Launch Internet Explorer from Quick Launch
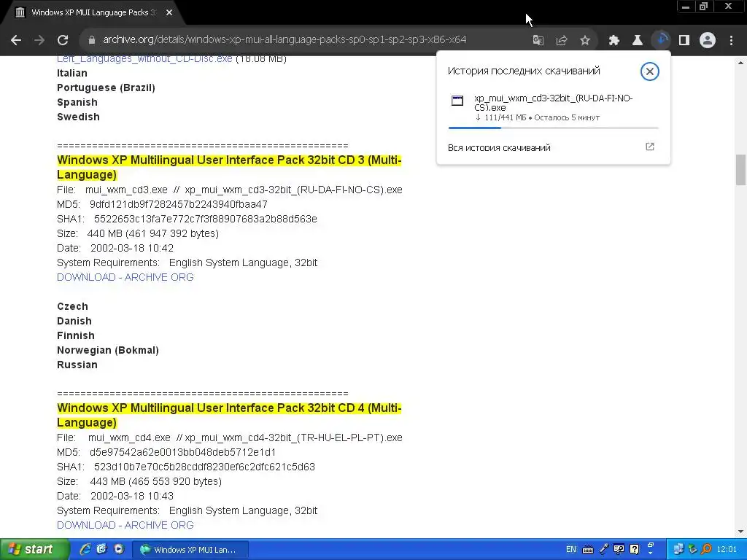 85,549
